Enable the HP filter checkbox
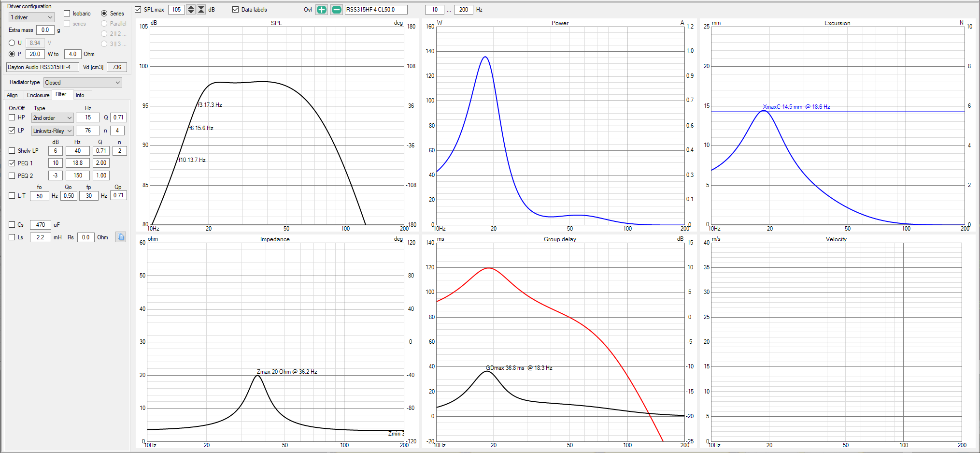Screen dimensions: 980x453 pyautogui.click(x=12, y=117)
